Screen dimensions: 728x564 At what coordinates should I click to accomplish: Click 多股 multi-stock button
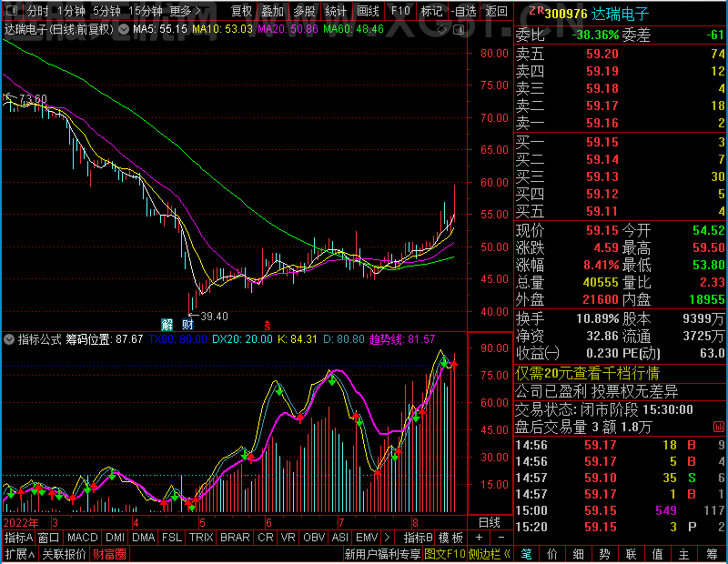click(304, 11)
